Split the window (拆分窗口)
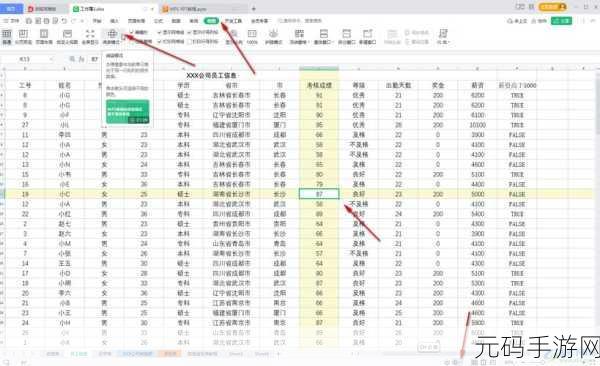The image size is (600, 366). click(x=346, y=37)
